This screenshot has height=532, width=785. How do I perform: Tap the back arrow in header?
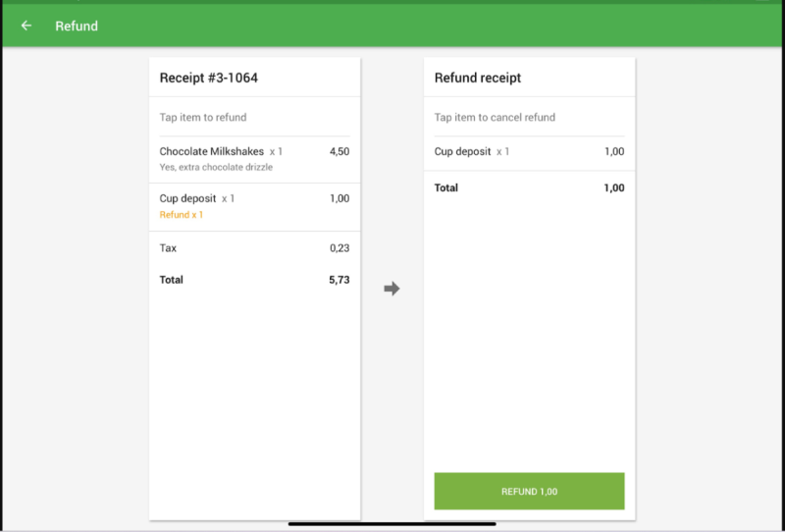click(26, 26)
